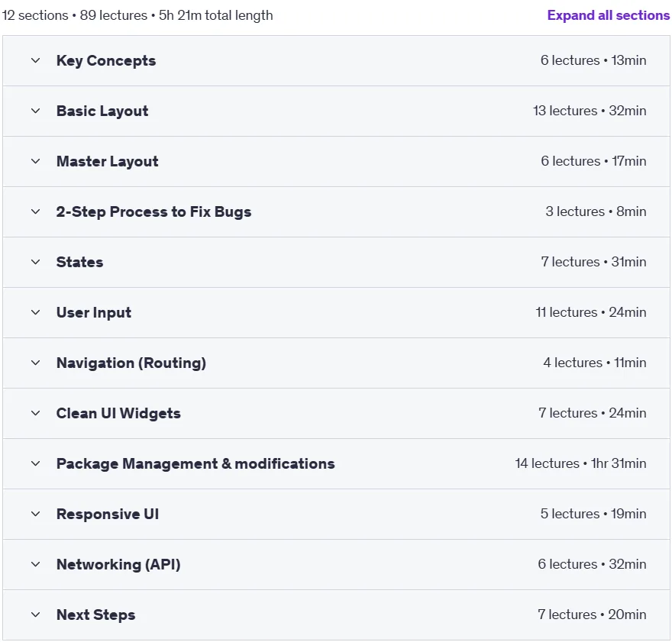
Task: Open chevron next to 2-Step Process to Fix Bugs
Action: click(36, 211)
